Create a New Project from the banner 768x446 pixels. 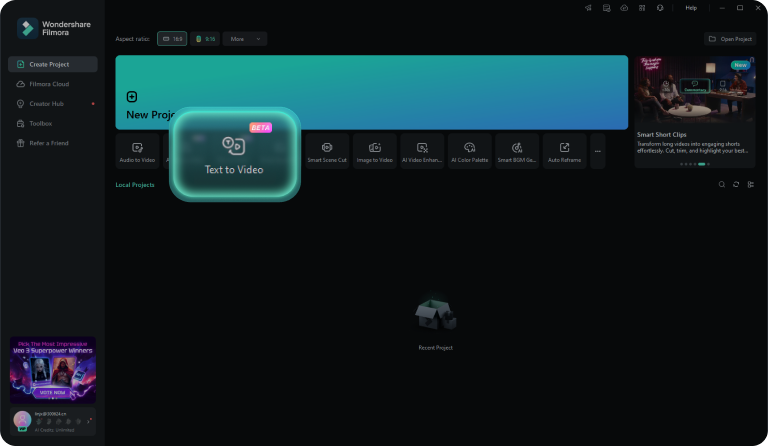(371, 93)
